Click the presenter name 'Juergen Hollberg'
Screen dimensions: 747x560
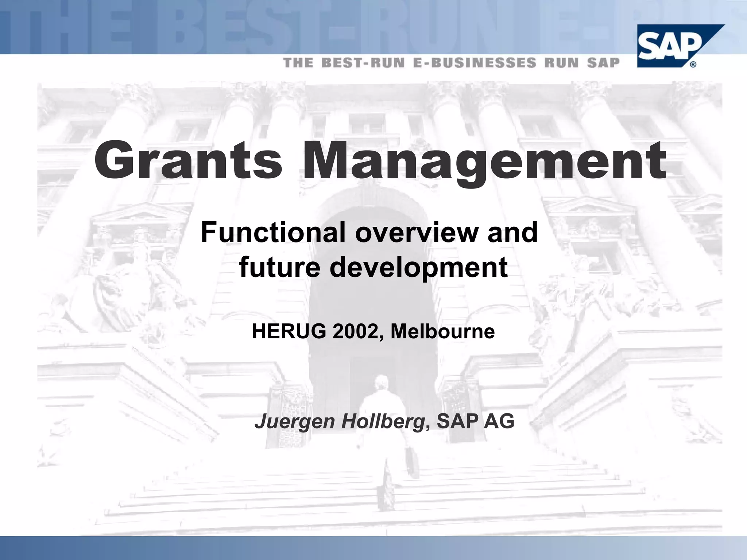[x=340, y=421]
